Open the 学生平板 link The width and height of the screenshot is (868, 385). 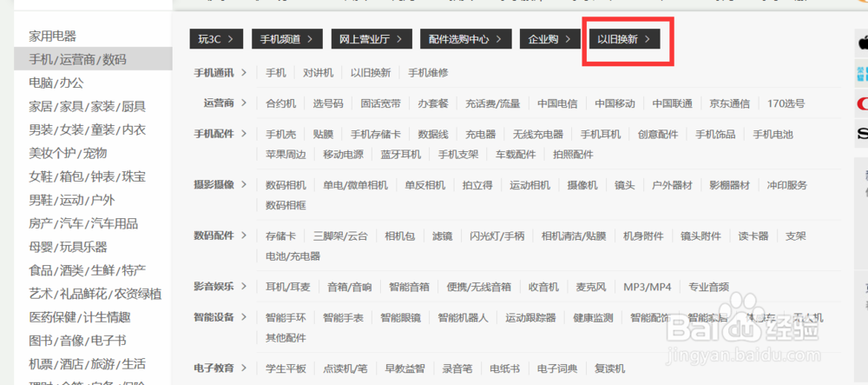[286, 368]
